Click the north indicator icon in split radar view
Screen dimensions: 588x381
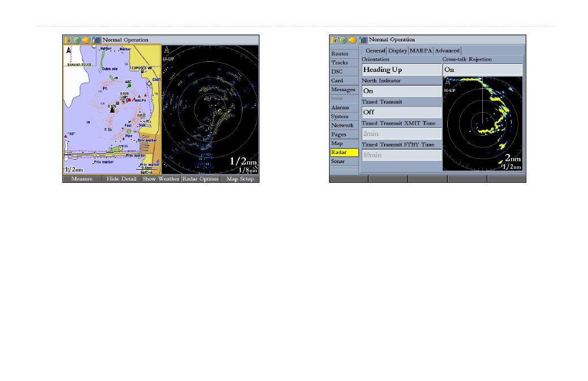point(167,50)
